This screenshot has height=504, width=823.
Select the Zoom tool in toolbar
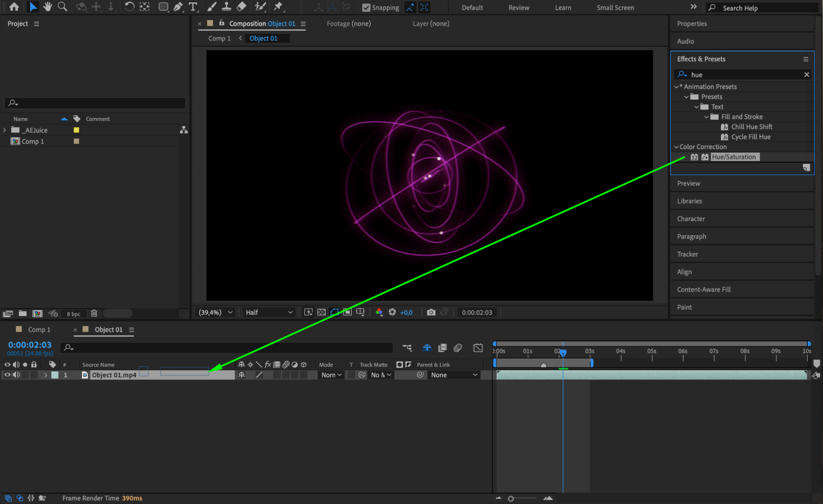click(62, 7)
